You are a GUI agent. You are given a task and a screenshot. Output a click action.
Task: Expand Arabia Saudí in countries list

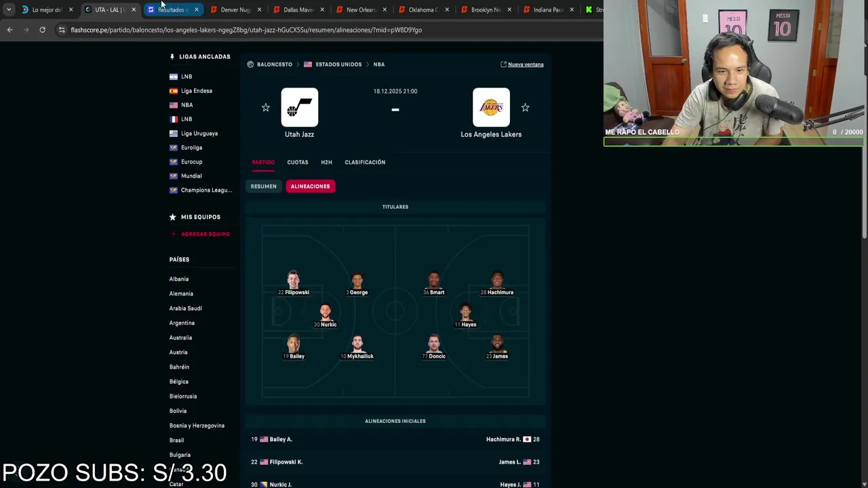pyautogui.click(x=186, y=308)
